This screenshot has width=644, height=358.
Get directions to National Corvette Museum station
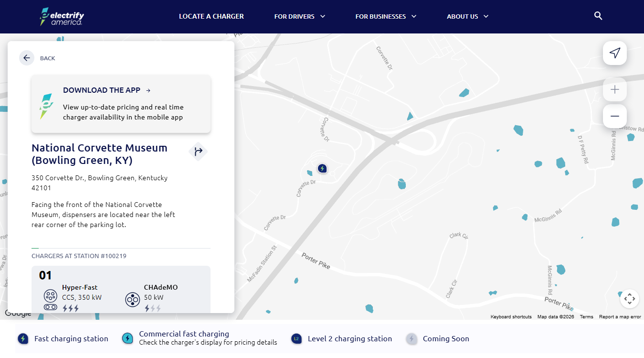(x=198, y=152)
